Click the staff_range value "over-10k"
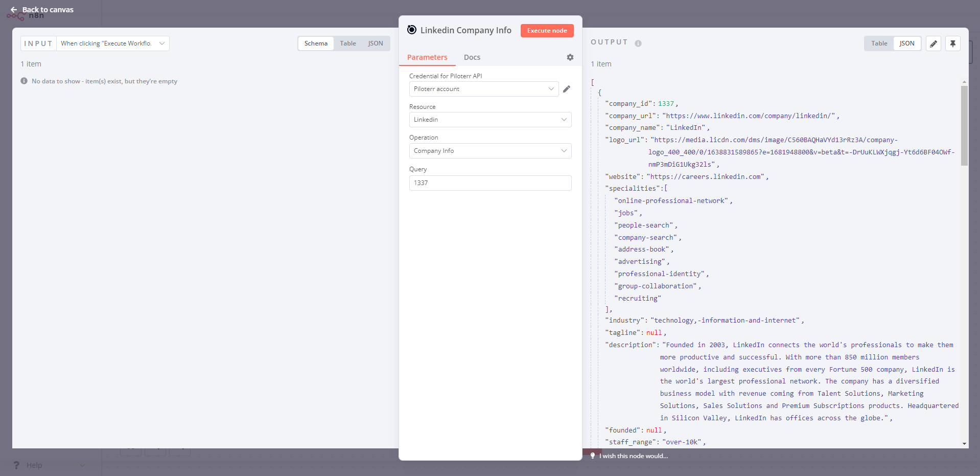This screenshot has width=980, height=476. point(682,442)
